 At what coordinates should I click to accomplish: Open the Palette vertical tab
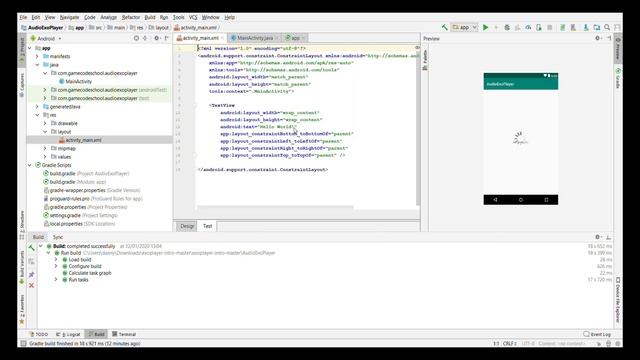(425, 60)
